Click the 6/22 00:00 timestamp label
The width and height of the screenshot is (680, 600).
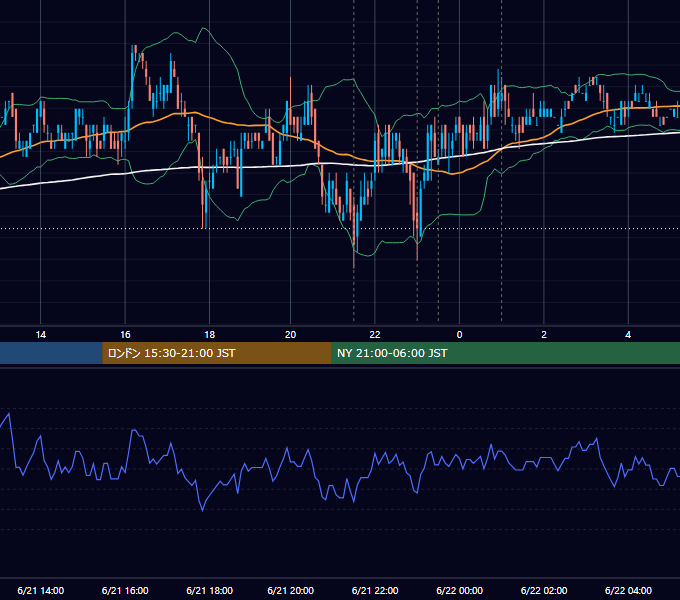coord(459,590)
